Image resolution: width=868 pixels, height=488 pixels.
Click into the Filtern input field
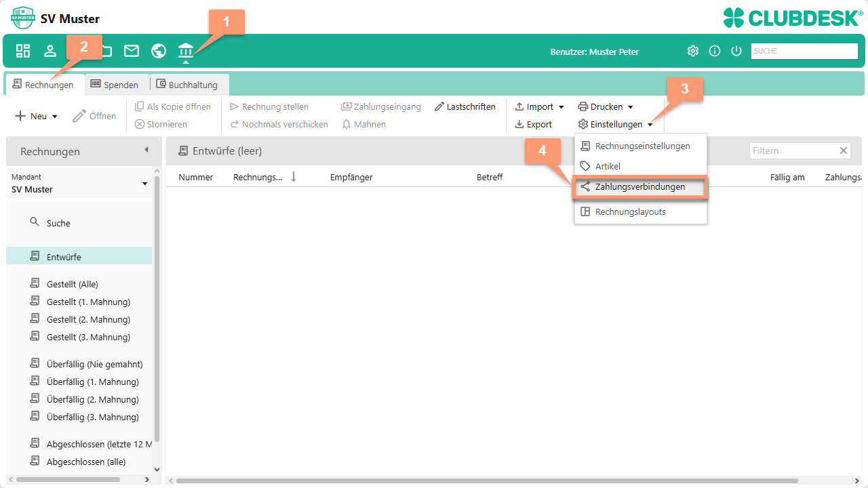(793, 150)
